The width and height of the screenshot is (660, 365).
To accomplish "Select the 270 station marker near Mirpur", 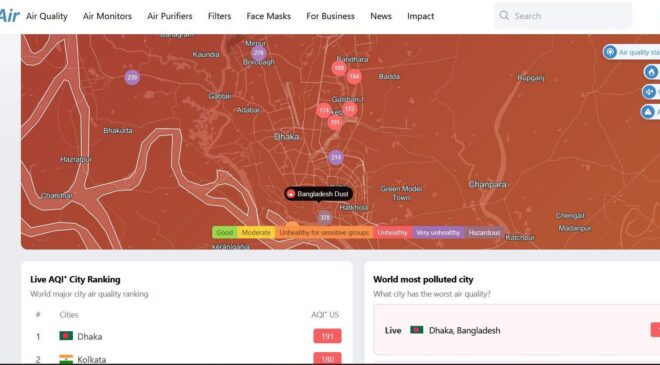I will 258,53.
